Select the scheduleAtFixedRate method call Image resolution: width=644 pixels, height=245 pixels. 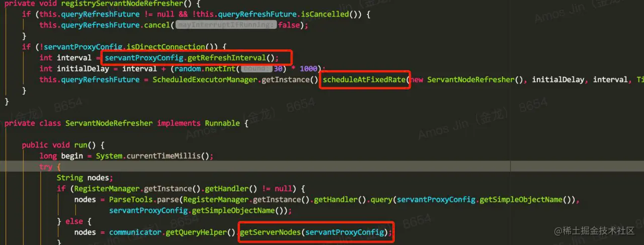coord(365,79)
